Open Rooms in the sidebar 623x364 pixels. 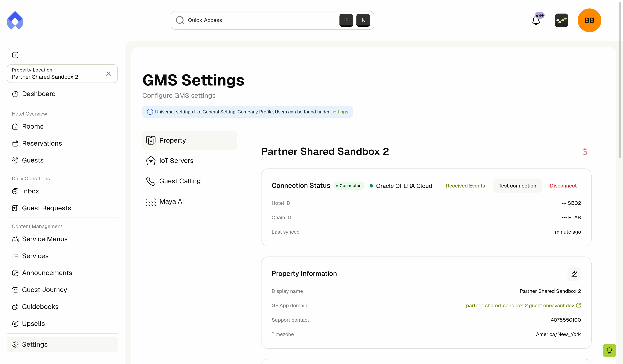point(62,126)
